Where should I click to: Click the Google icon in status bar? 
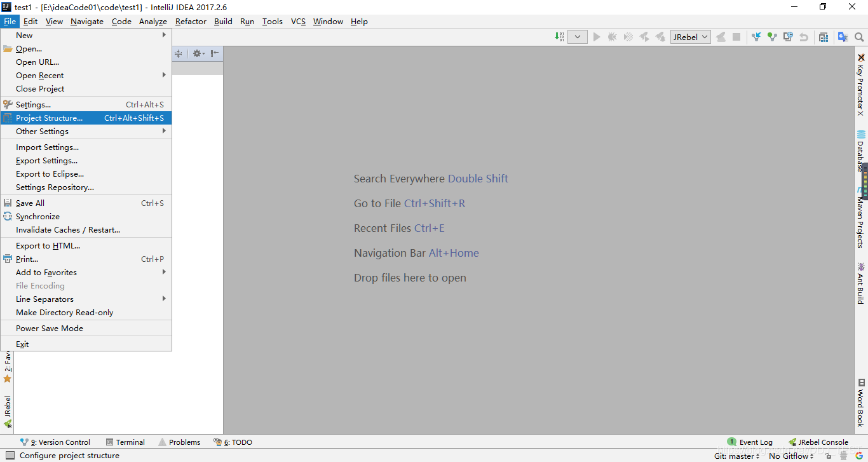click(x=858, y=456)
